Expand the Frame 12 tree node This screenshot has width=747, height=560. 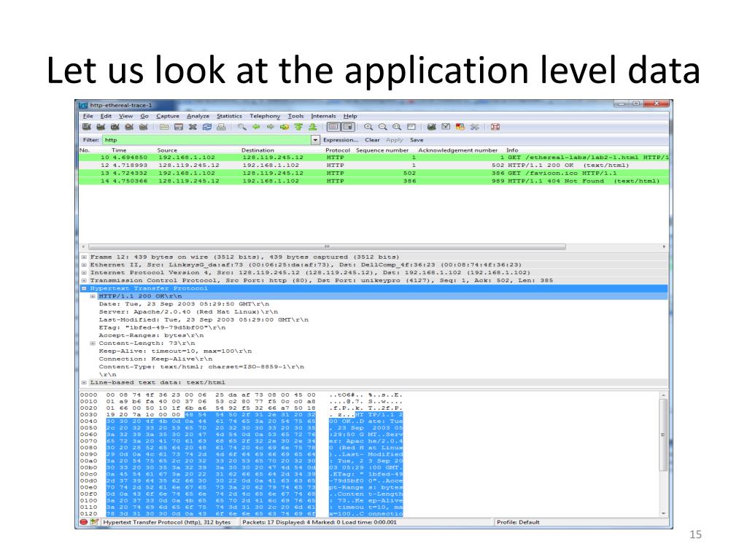pos(83,257)
